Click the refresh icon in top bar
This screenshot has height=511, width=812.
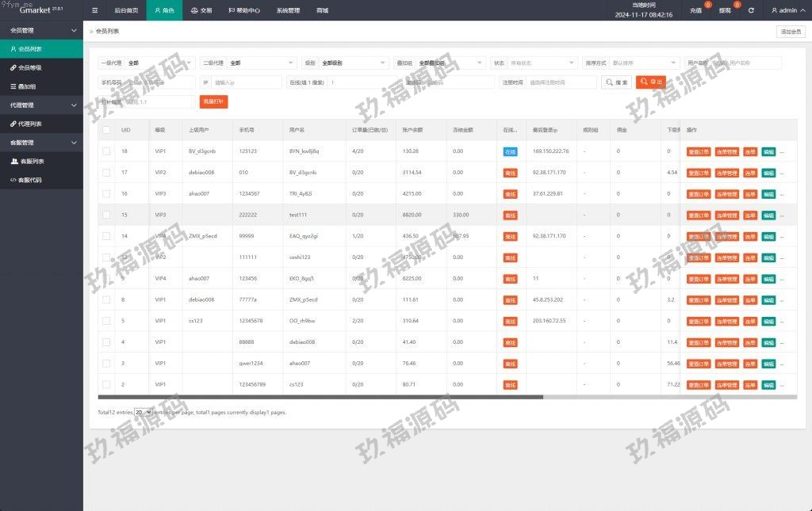[751, 11]
